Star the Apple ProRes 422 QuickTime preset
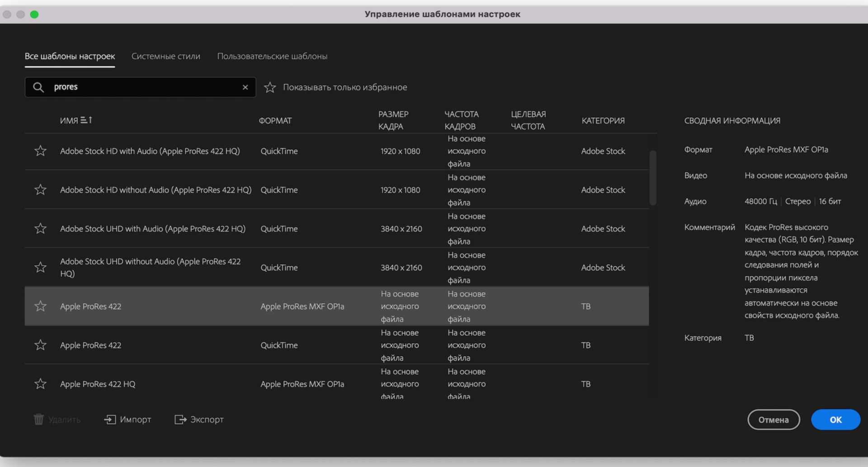Viewport: 868px width, 467px height. point(41,345)
